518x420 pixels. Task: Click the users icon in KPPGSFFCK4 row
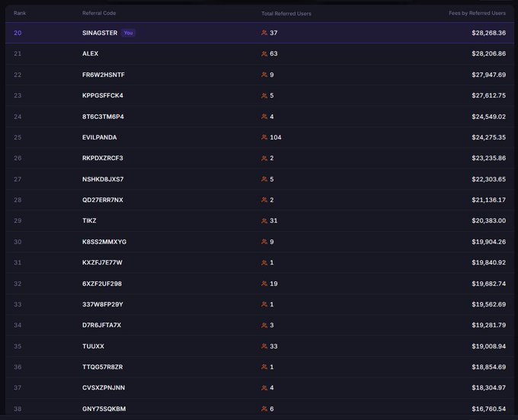[x=264, y=95]
